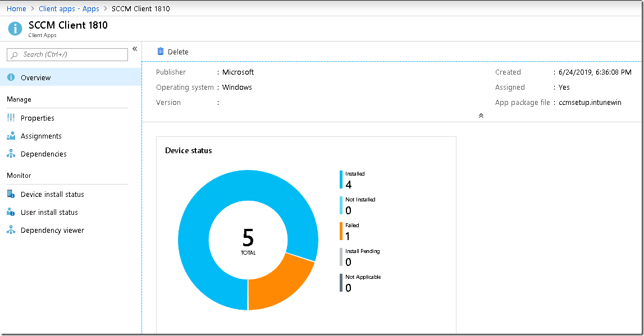The image size is (644, 336).
Task: Click the Home breadcrumb link
Action: coord(16,8)
